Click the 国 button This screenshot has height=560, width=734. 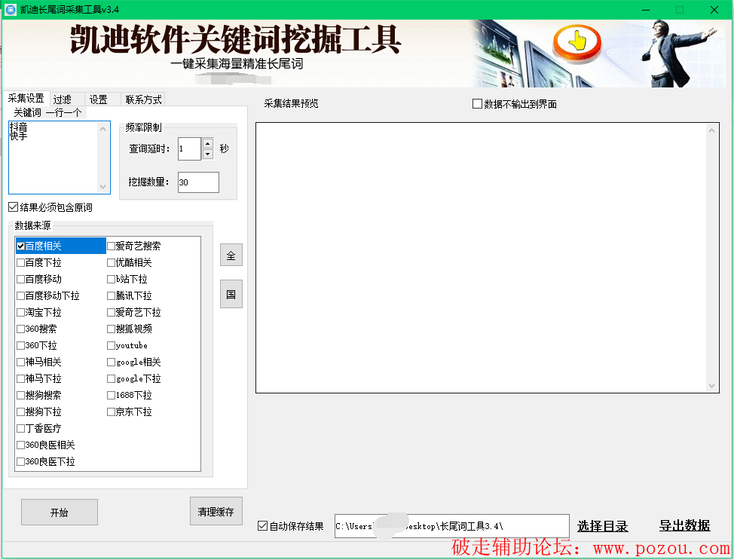click(231, 294)
